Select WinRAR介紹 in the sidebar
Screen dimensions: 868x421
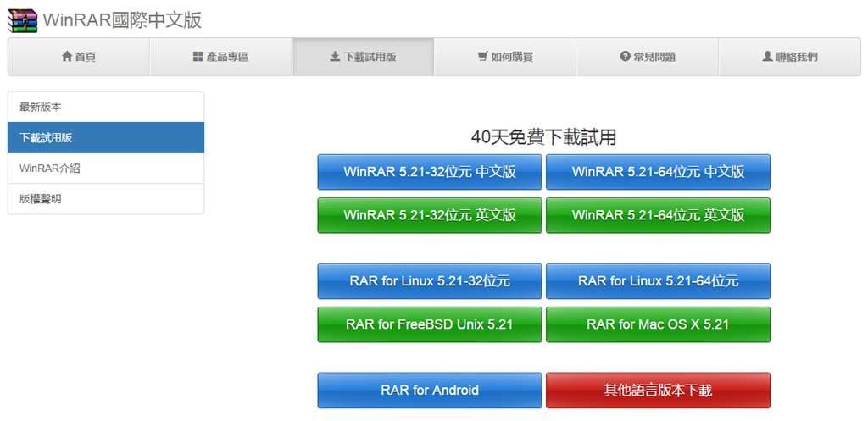point(106,169)
